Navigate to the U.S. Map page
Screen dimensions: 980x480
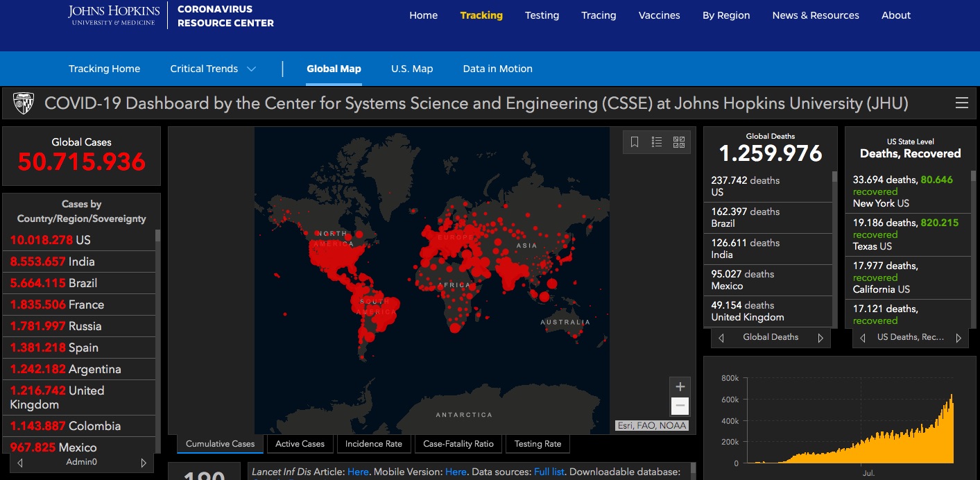[x=412, y=69]
